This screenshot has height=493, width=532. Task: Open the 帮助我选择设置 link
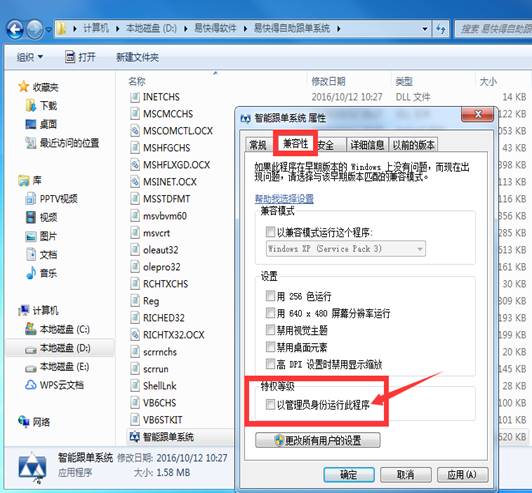284,198
